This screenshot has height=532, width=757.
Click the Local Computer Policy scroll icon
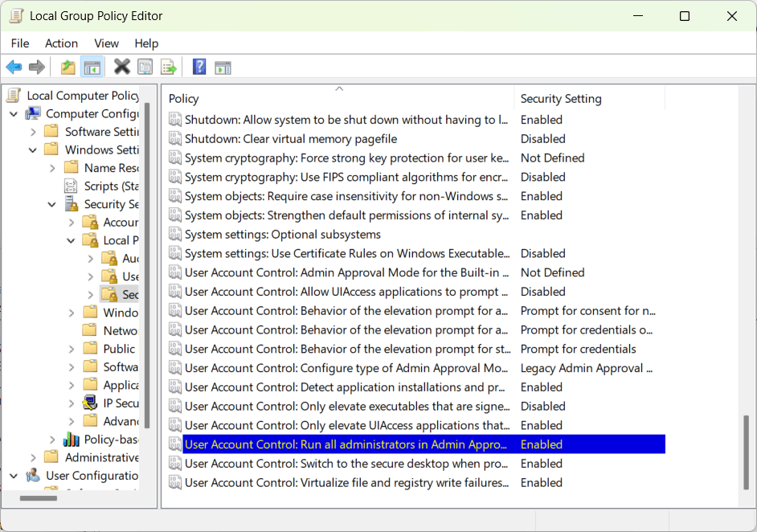14,95
